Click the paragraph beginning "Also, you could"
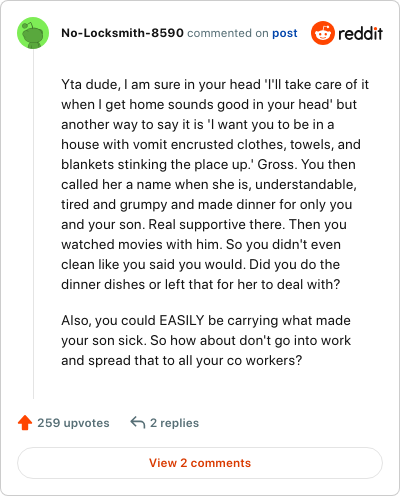400x496 pixels. 206,341
